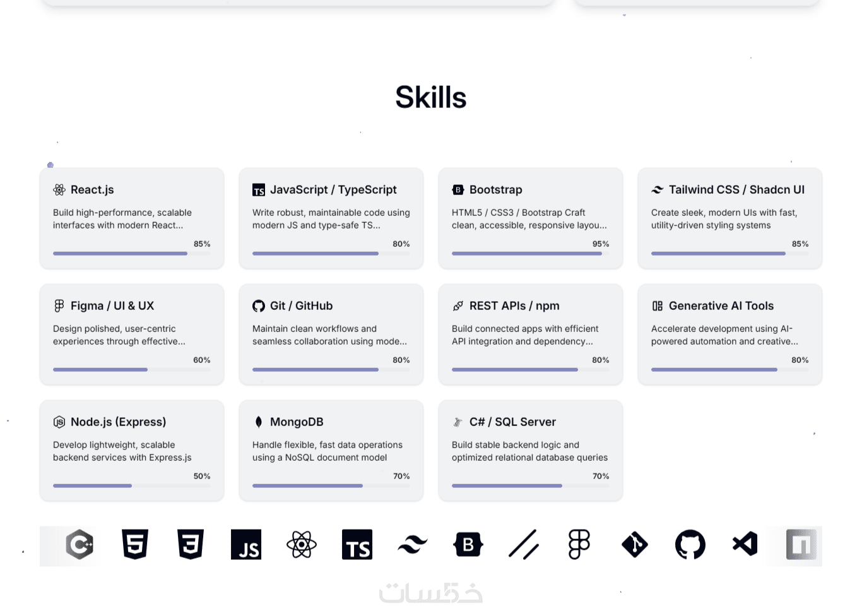
Task: Click the MongoDB 70% progress bar
Action: click(331, 486)
